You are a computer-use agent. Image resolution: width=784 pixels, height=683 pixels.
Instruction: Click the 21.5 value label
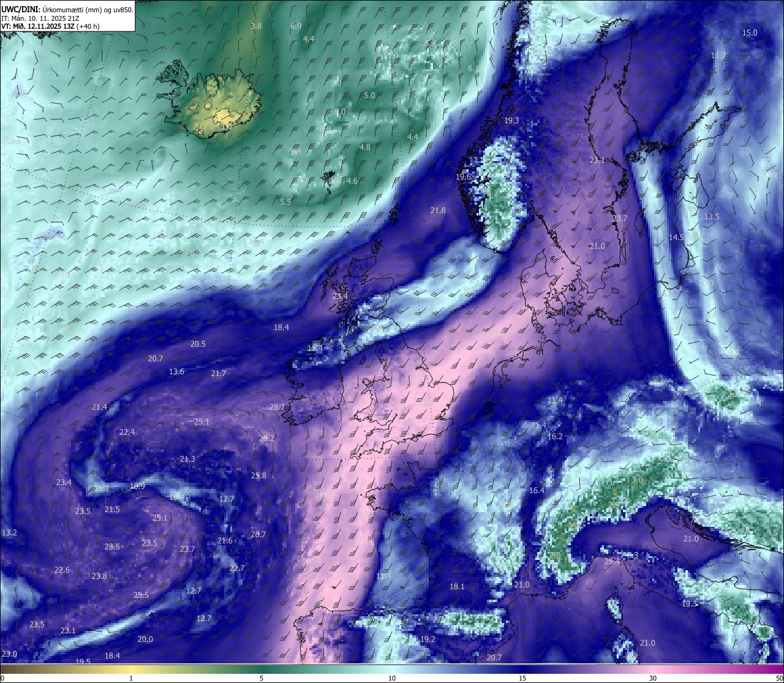(x=112, y=510)
